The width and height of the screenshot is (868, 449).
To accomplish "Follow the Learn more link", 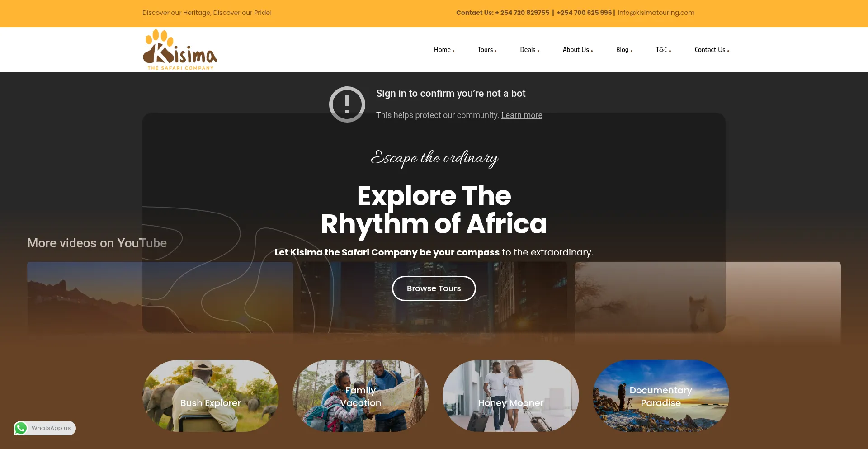I will pos(522,115).
